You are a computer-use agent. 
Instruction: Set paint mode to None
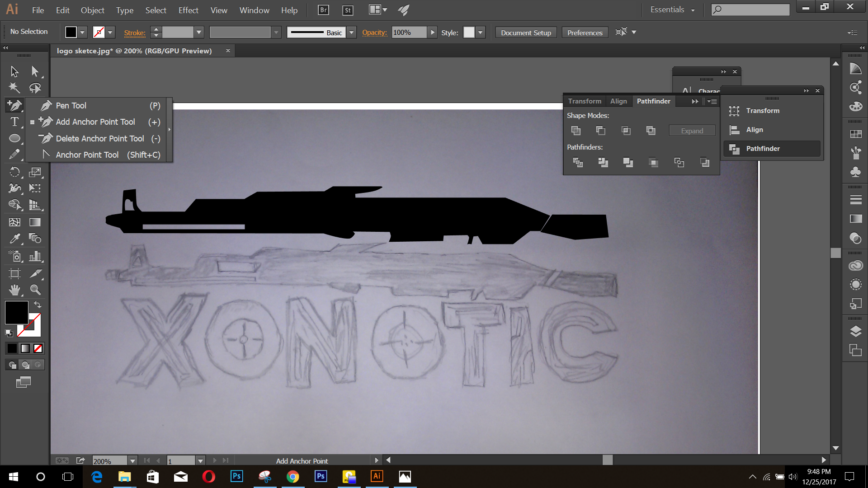(38, 348)
